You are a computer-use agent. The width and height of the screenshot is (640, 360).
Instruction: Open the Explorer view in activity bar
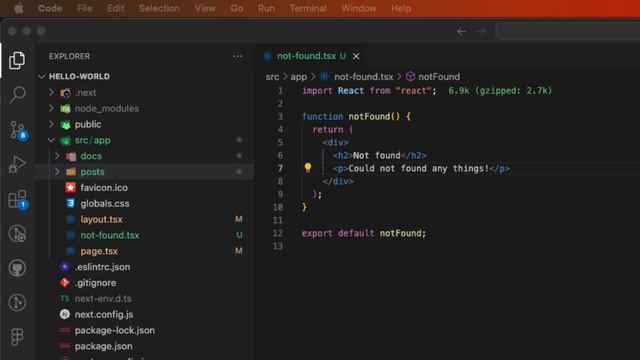tap(17, 60)
